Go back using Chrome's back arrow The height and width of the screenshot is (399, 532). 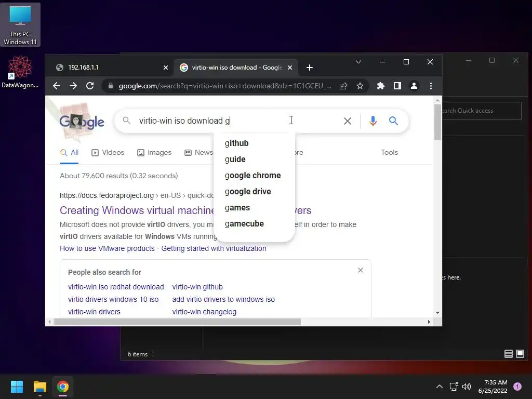coord(57,86)
